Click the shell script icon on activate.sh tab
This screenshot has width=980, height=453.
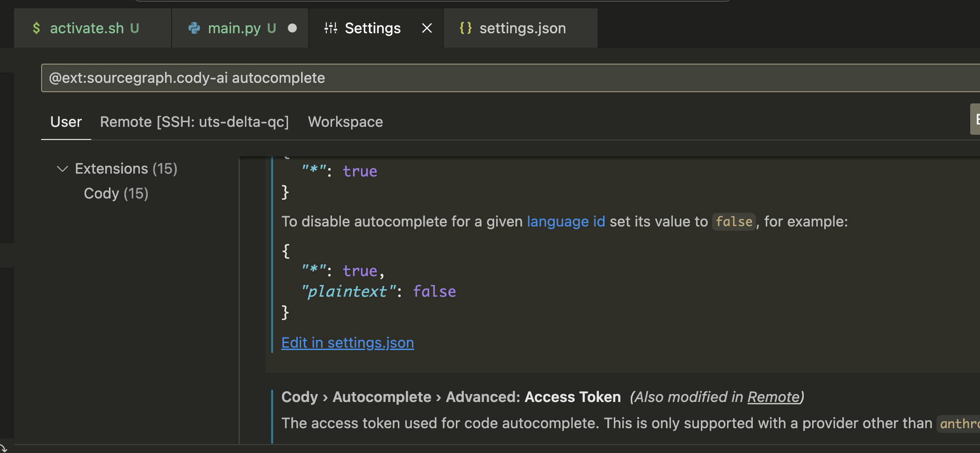pos(36,29)
